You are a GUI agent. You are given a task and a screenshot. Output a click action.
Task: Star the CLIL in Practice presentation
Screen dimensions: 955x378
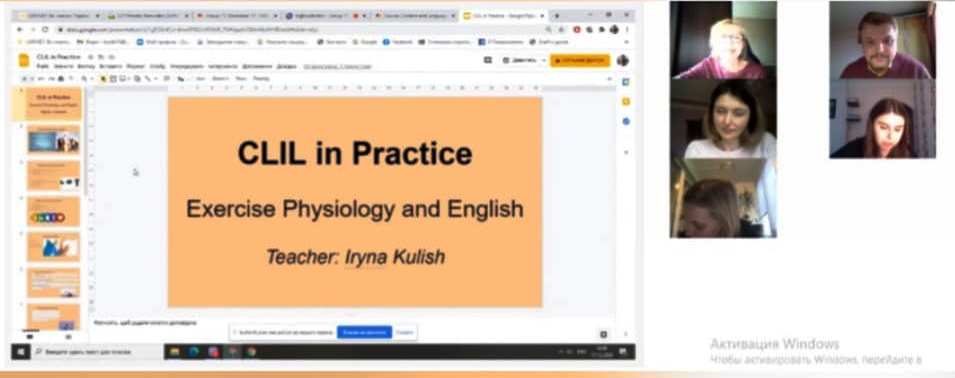coord(90,57)
